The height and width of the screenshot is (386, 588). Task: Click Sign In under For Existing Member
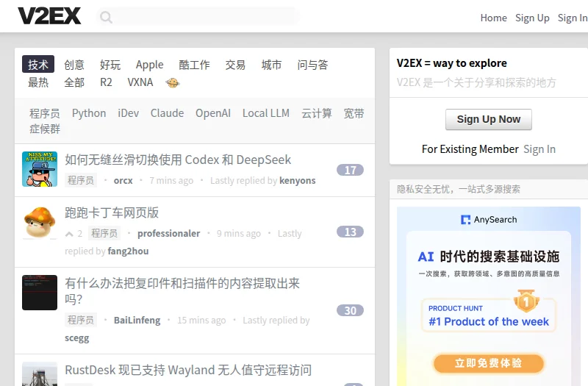point(539,149)
